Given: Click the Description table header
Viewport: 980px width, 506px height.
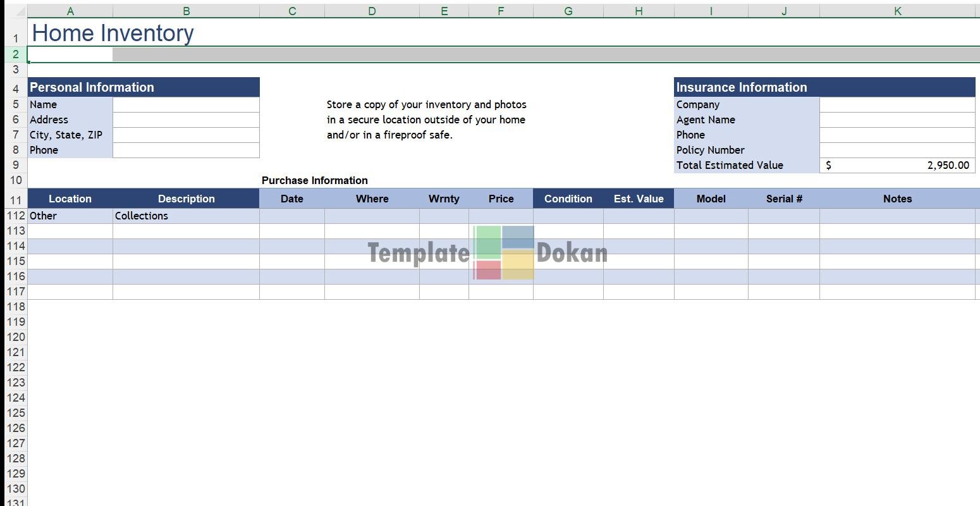Looking at the screenshot, I should pos(186,199).
